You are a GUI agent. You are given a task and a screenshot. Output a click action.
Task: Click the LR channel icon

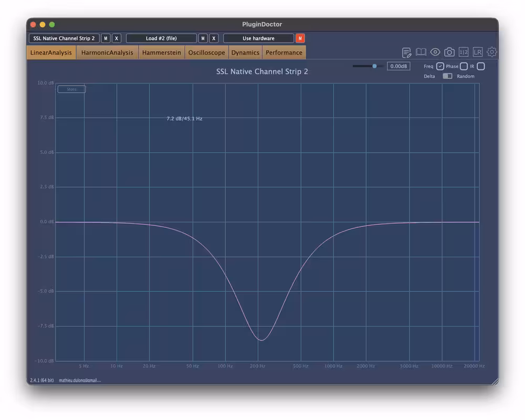pos(477,52)
